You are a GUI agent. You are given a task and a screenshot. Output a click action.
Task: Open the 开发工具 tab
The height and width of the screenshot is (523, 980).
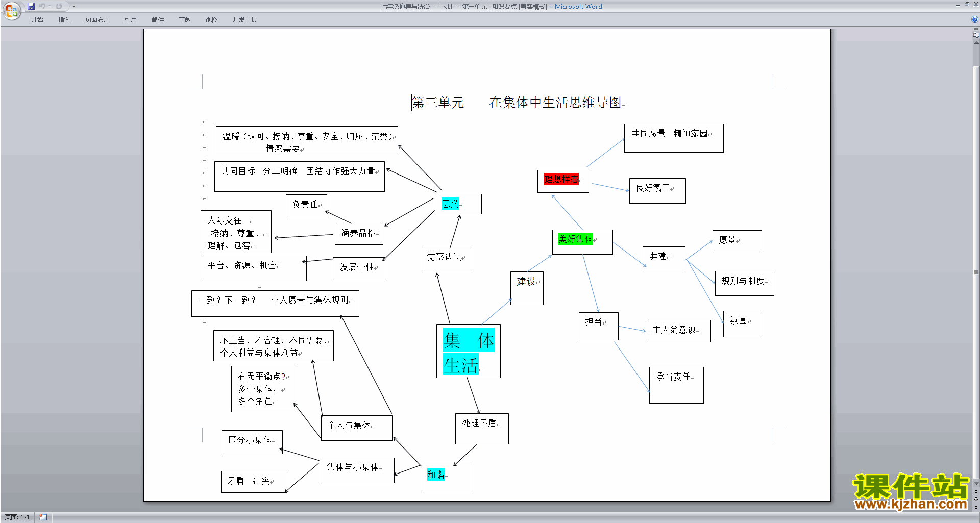(x=245, y=19)
